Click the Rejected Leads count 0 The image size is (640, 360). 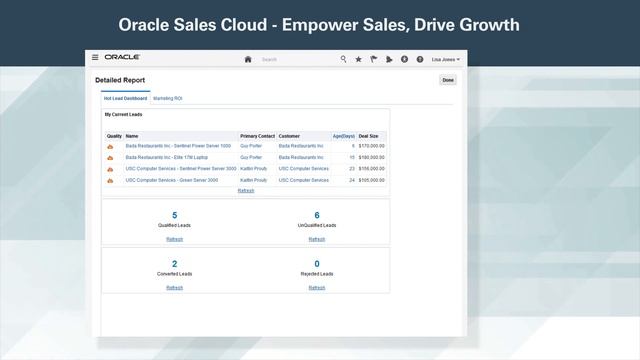(x=317, y=264)
